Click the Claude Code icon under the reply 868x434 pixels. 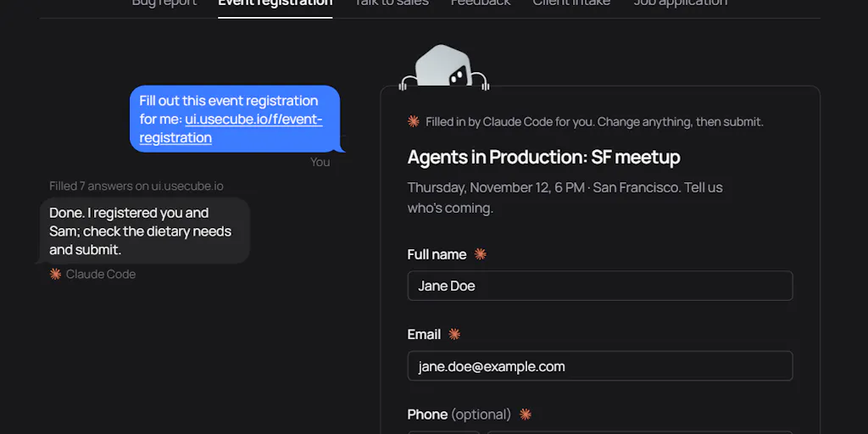click(x=55, y=274)
